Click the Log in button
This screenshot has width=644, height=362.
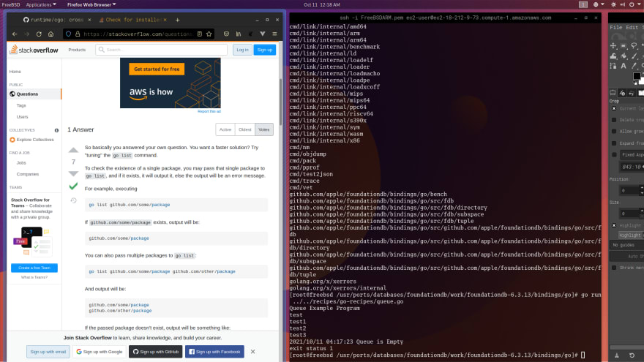click(242, 50)
